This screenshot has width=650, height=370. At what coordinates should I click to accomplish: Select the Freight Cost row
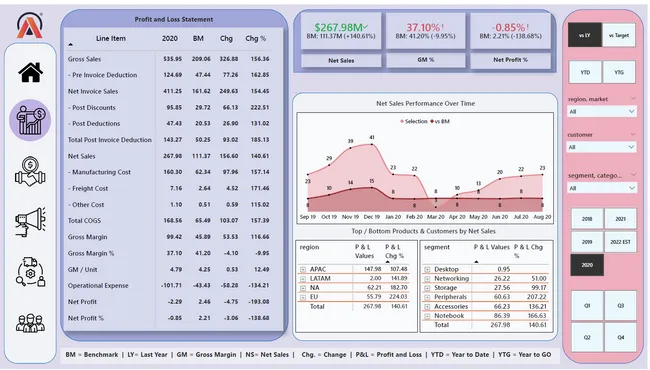click(x=169, y=189)
